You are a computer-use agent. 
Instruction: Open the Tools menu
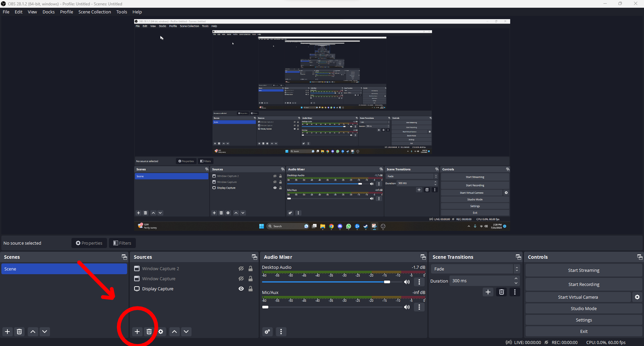pos(122,12)
